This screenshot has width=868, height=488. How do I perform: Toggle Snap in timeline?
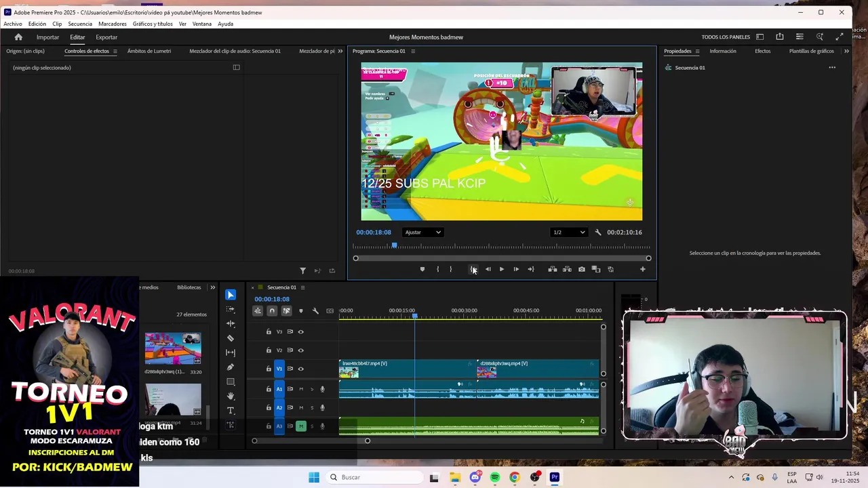272,311
